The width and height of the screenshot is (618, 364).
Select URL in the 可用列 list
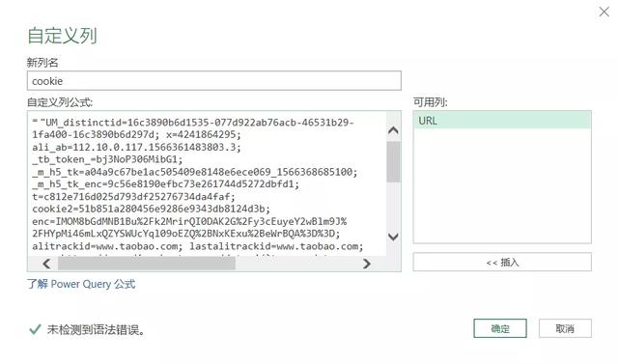(502, 121)
